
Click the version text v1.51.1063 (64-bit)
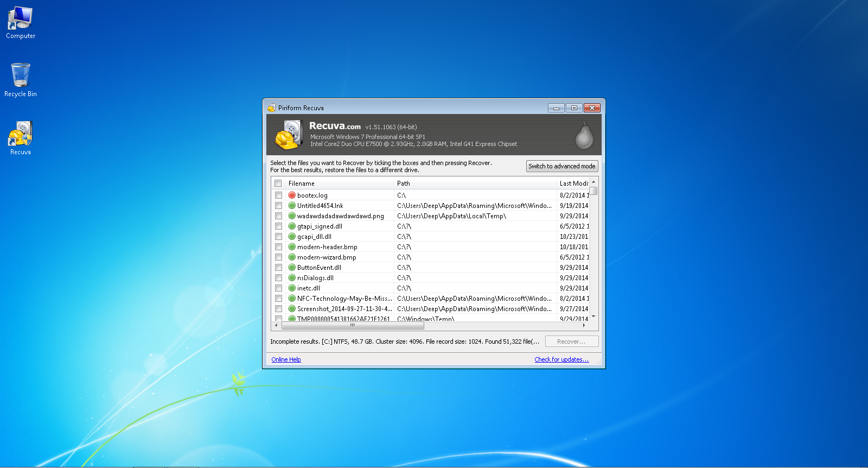tap(391, 127)
